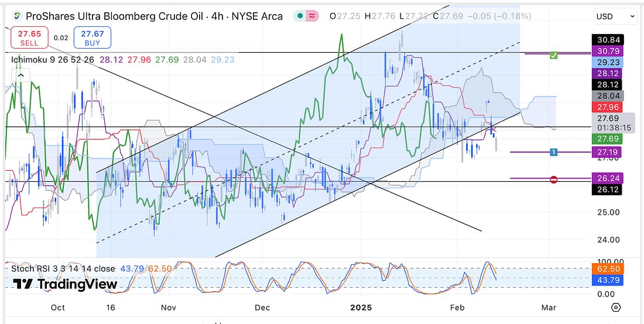644x324 pixels.
Task: Click the green checkmark take-profit marker
Action: pos(554,55)
